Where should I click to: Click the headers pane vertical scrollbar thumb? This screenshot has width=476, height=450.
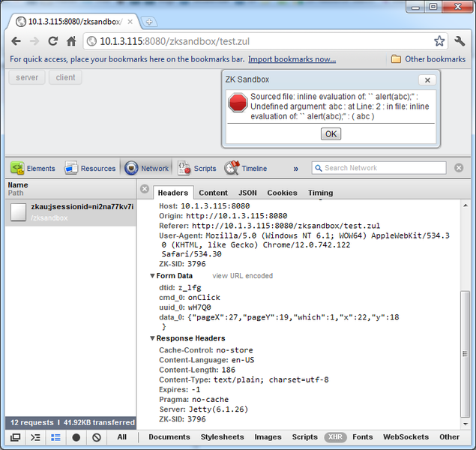coord(465,354)
